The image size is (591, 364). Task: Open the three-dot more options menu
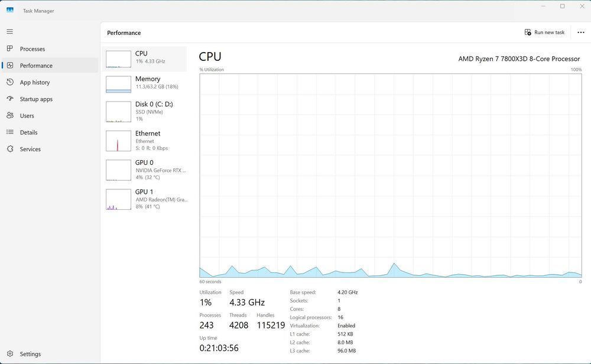pyautogui.click(x=581, y=32)
